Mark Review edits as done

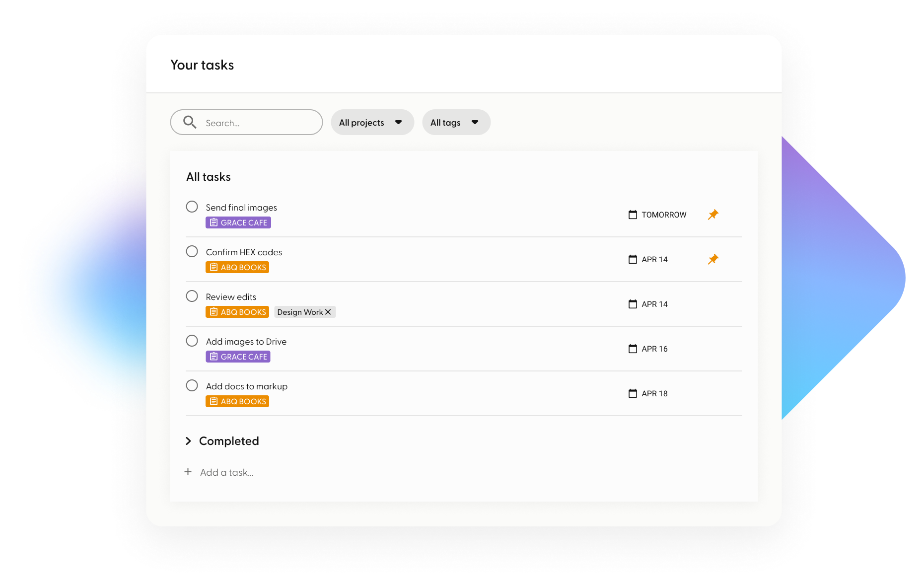[192, 296]
